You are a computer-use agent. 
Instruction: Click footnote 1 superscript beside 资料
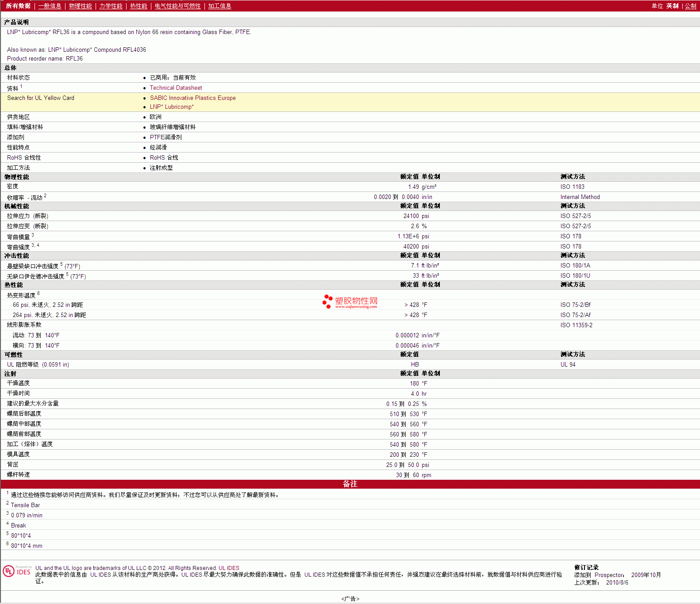pyautogui.click(x=21, y=87)
